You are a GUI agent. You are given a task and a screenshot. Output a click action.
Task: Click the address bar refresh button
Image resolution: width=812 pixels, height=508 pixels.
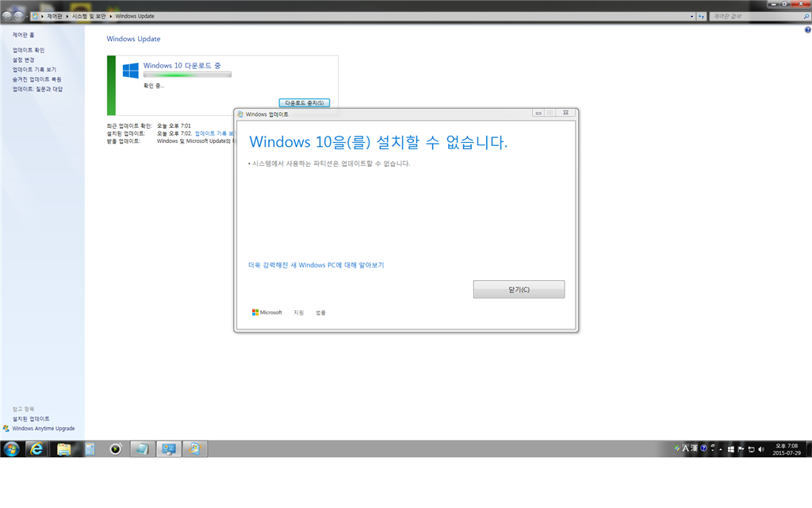[x=701, y=17]
